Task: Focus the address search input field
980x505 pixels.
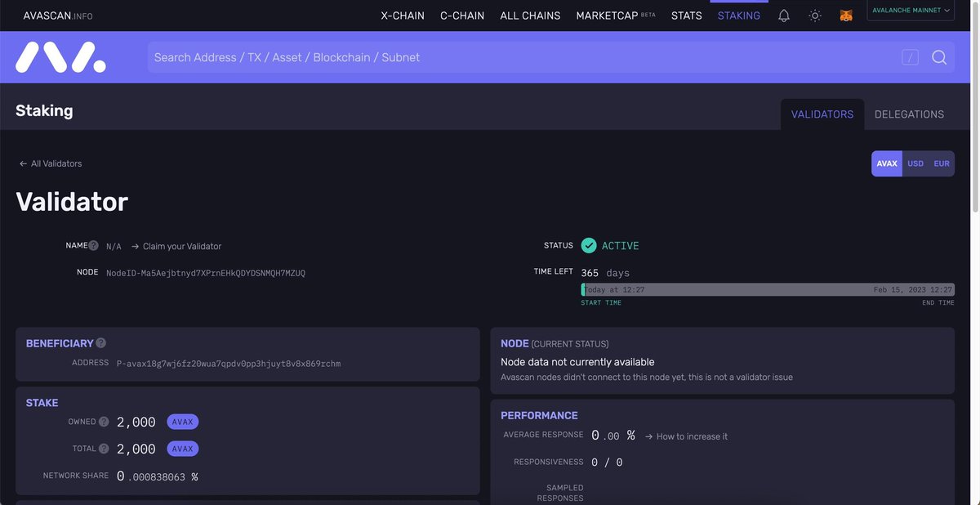Action: (x=523, y=57)
